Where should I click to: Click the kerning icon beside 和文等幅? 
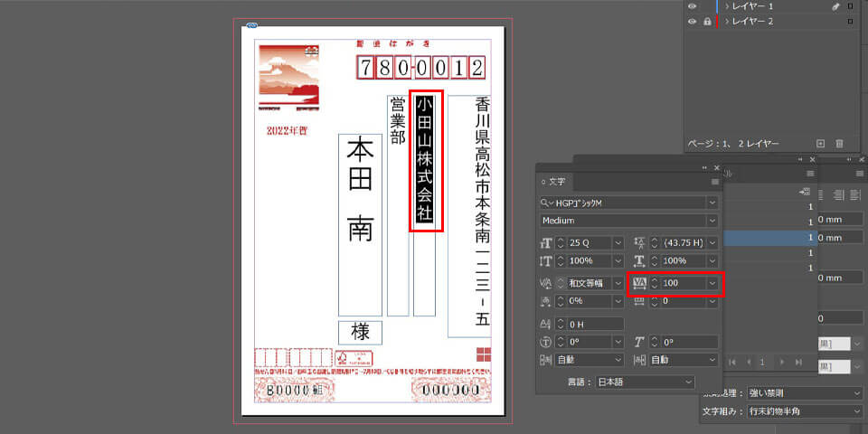tap(545, 284)
